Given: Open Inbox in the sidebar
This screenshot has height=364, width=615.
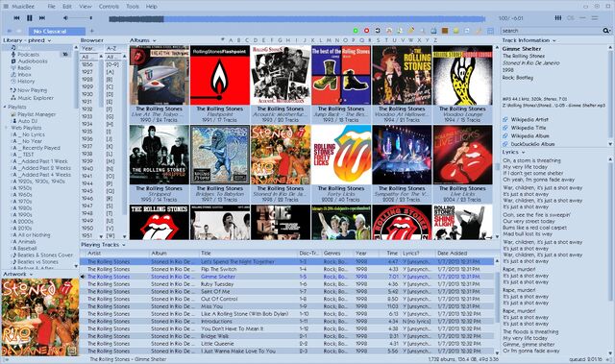Looking at the screenshot, I should tap(24, 75).
